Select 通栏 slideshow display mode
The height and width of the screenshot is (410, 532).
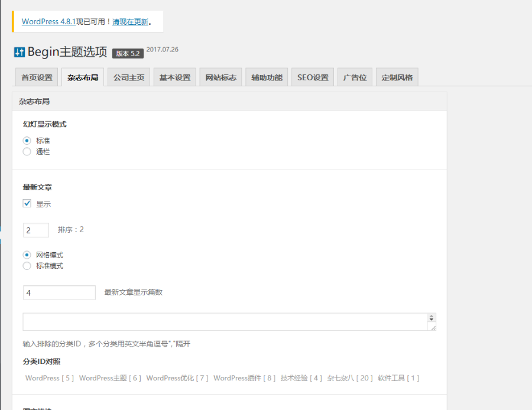27,152
